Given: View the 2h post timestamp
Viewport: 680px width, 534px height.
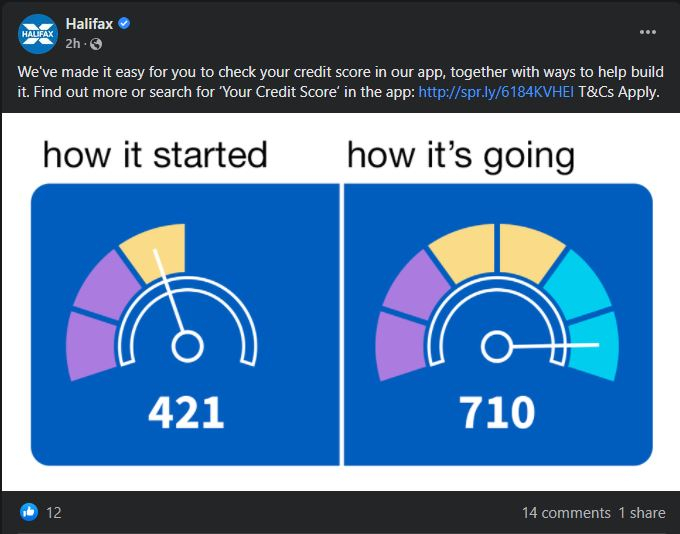Looking at the screenshot, I should pyautogui.click(x=73, y=44).
